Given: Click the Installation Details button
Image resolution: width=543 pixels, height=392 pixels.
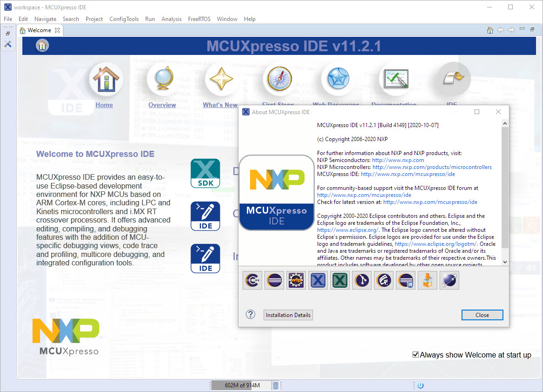Looking at the screenshot, I should pos(288,315).
